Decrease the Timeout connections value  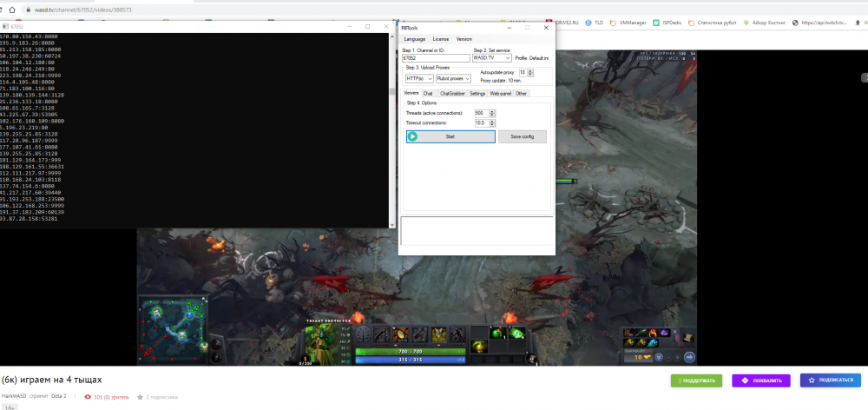pos(493,125)
